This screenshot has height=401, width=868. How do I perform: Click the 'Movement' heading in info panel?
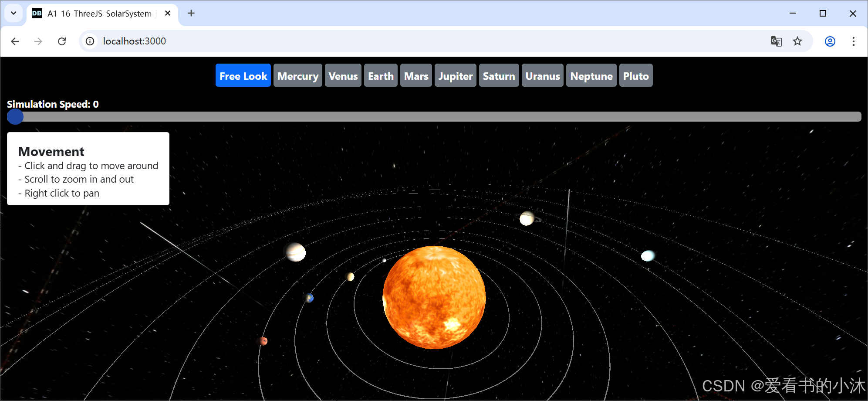(51, 151)
